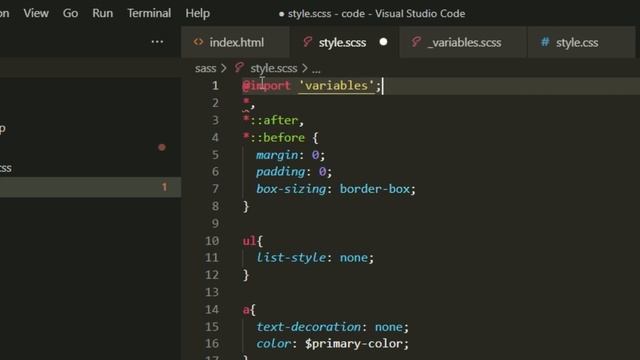Open the View menu
The image size is (640, 360).
tap(36, 13)
